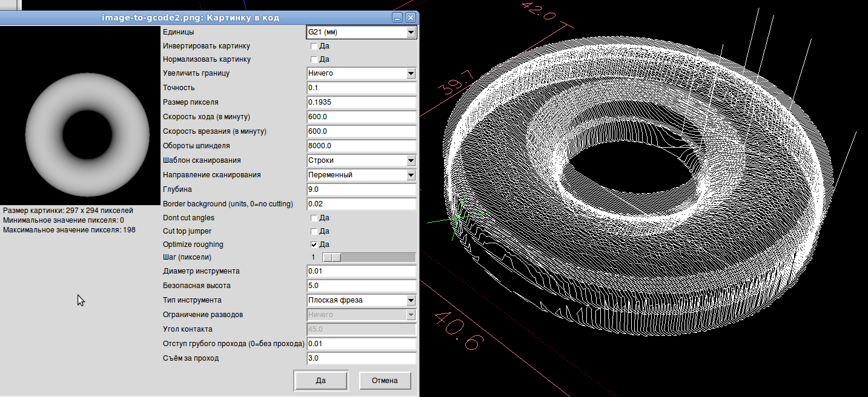This screenshot has height=397, width=868.
Task: Enable the normalize image checkbox
Action: pyautogui.click(x=314, y=59)
